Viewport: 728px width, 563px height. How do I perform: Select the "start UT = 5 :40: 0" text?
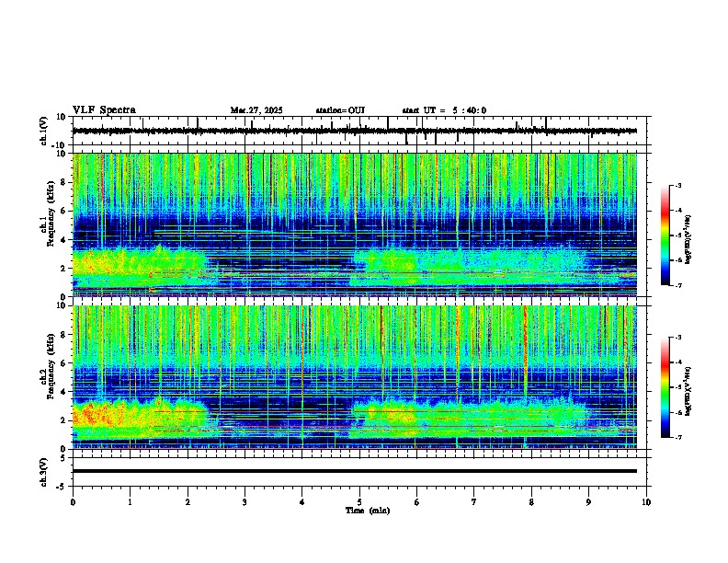tap(444, 110)
